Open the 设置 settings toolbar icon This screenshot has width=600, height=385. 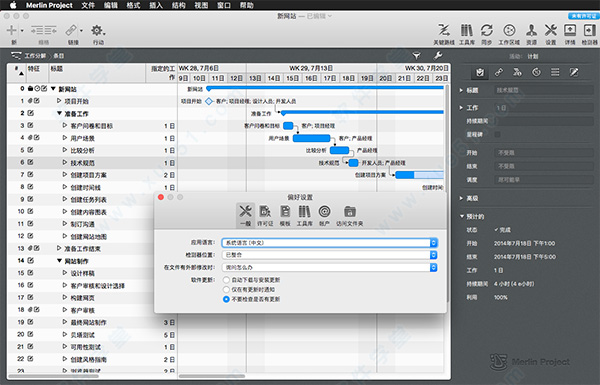[551, 30]
